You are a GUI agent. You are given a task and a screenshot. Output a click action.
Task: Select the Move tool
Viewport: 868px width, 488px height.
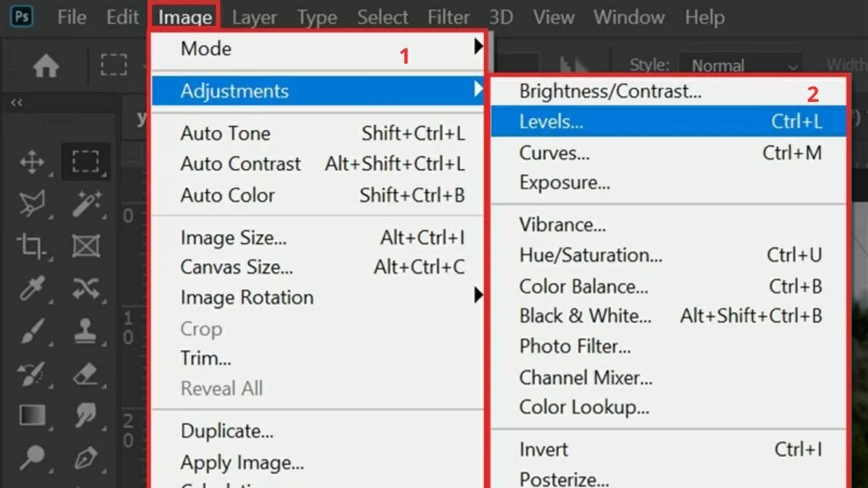[32, 162]
